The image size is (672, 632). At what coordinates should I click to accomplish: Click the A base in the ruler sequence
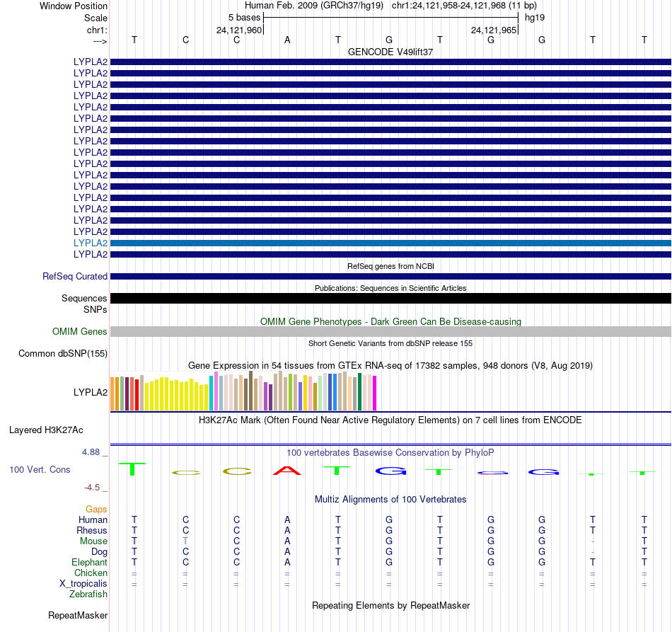point(287,40)
